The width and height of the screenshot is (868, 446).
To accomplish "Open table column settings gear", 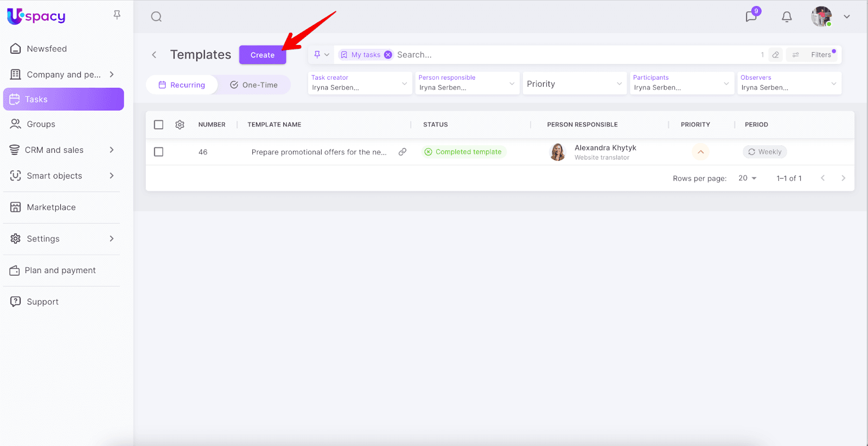I will point(180,125).
